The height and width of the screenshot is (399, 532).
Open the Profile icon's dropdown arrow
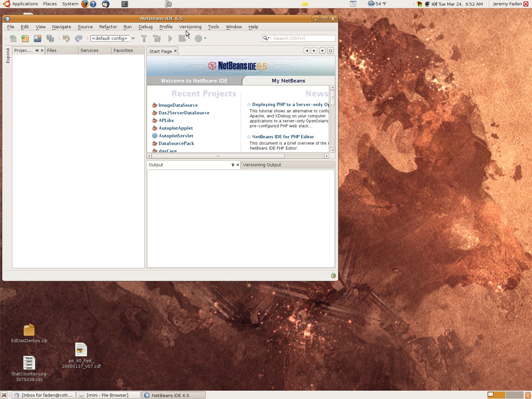coord(205,38)
